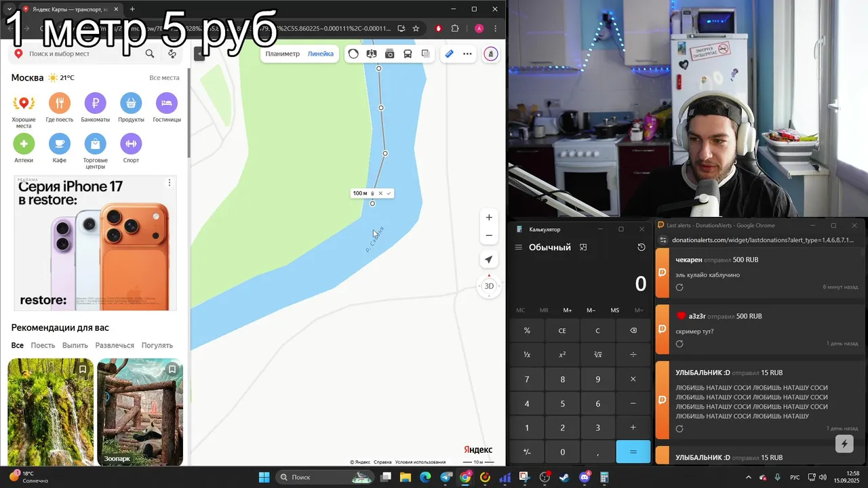The height and width of the screenshot is (488, 868).
Task: Show the public transport bus layer
Action: (408, 54)
